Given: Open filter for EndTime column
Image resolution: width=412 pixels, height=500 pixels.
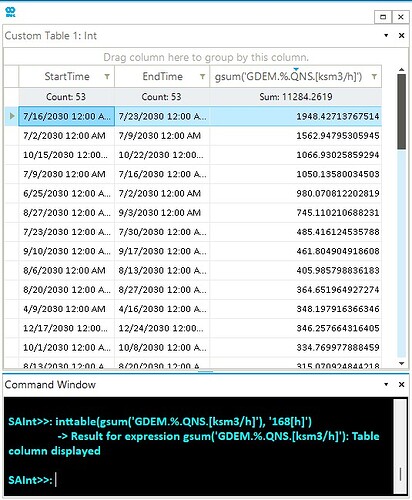Looking at the screenshot, I should pyautogui.click(x=202, y=77).
